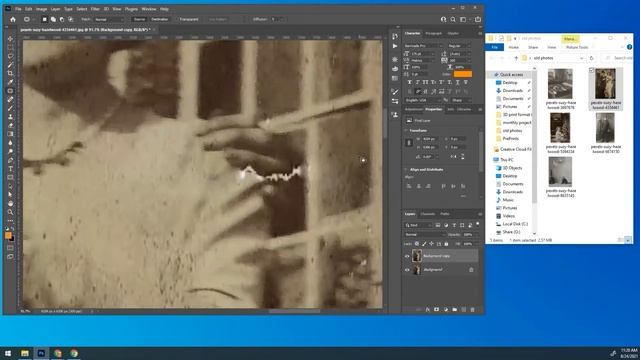Screen dimensions: 640x360
Task: Click the Delete layer trash icon
Action: tap(473, 310)
